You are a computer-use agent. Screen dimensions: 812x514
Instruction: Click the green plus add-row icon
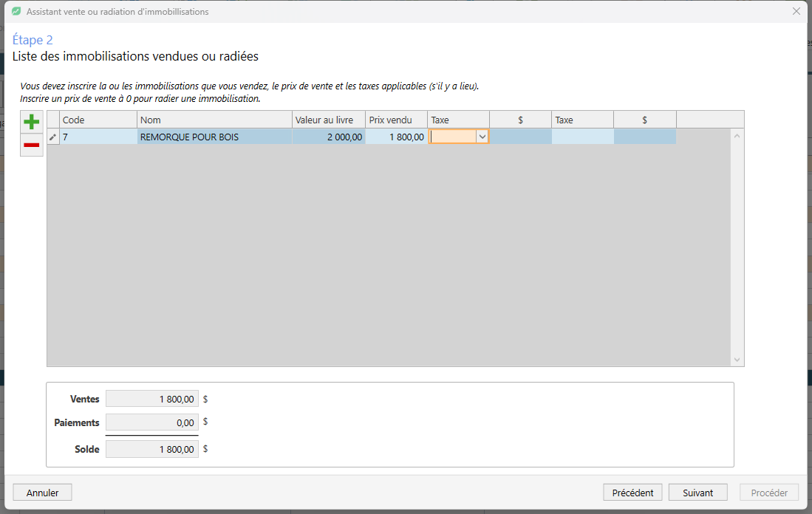32,122
